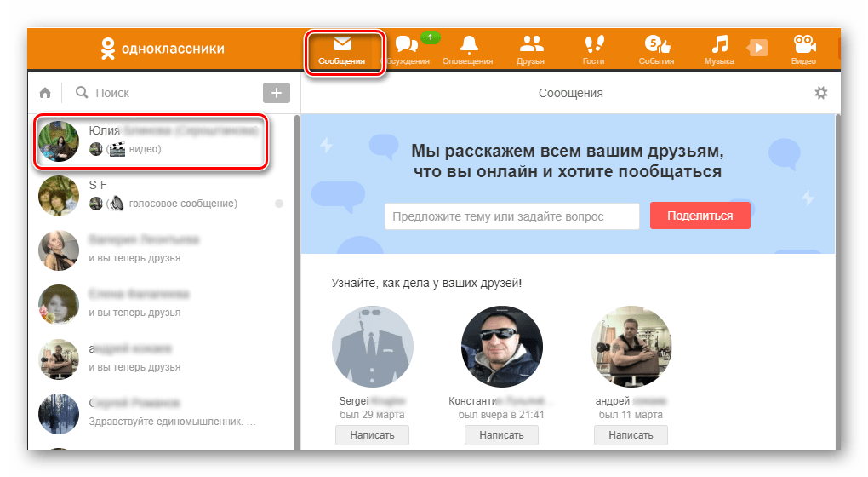This screenshot has height=477, width=868.
Task: Open андрей's gym photo in suggestions
Action: 631,347
